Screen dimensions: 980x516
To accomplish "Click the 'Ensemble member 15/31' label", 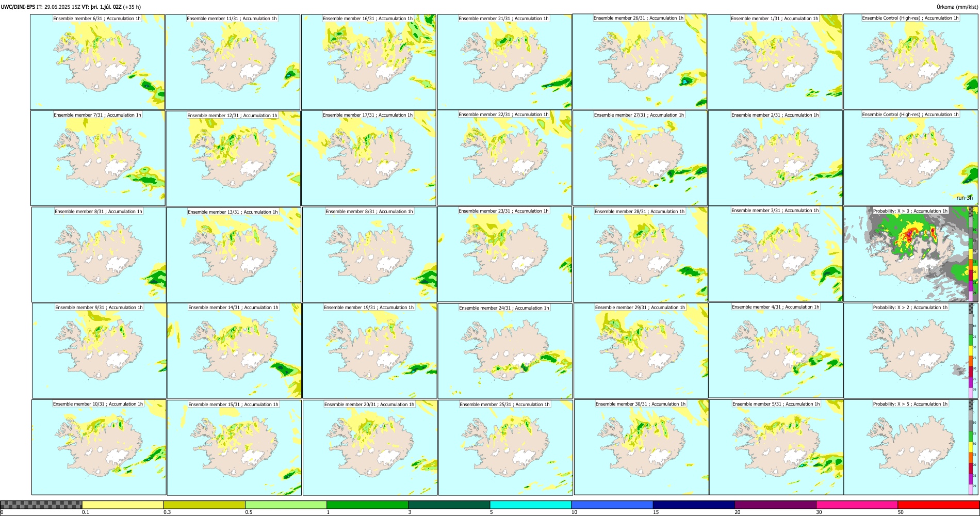I will point(233,404).
